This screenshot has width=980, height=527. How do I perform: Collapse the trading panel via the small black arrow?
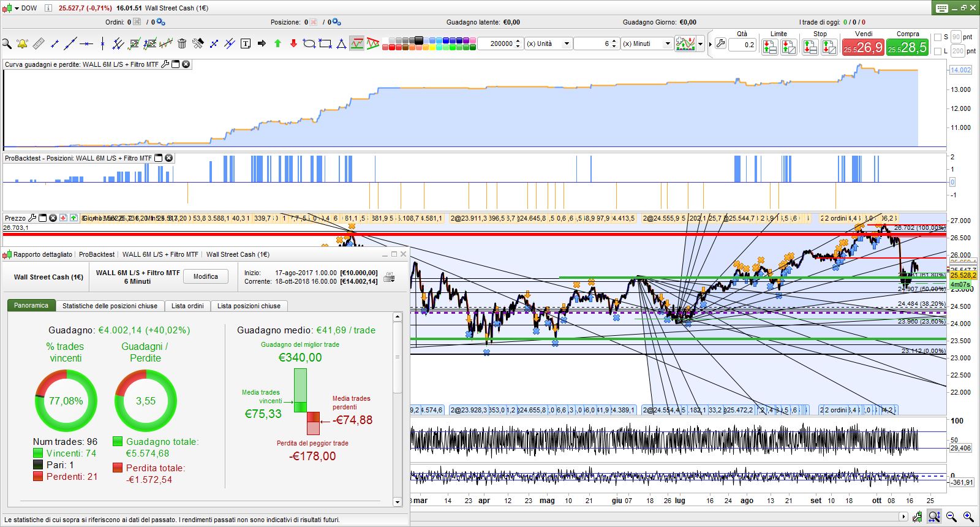(710, 44)
